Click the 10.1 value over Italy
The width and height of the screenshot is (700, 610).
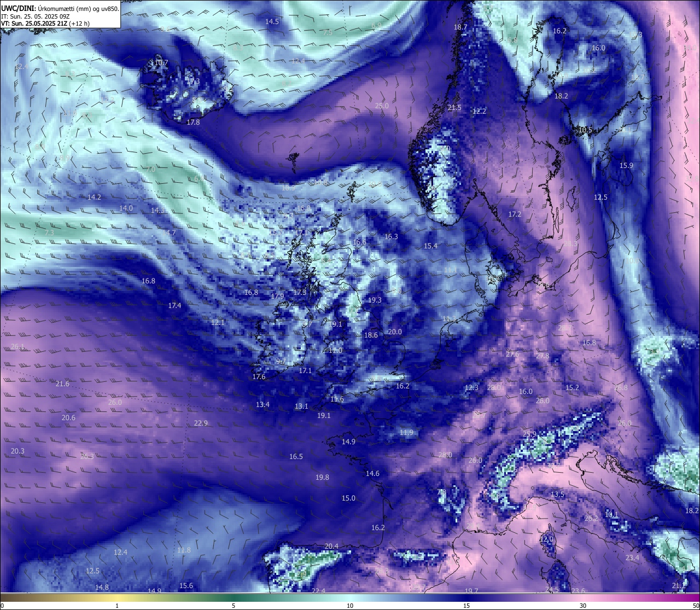pos(611,514)
